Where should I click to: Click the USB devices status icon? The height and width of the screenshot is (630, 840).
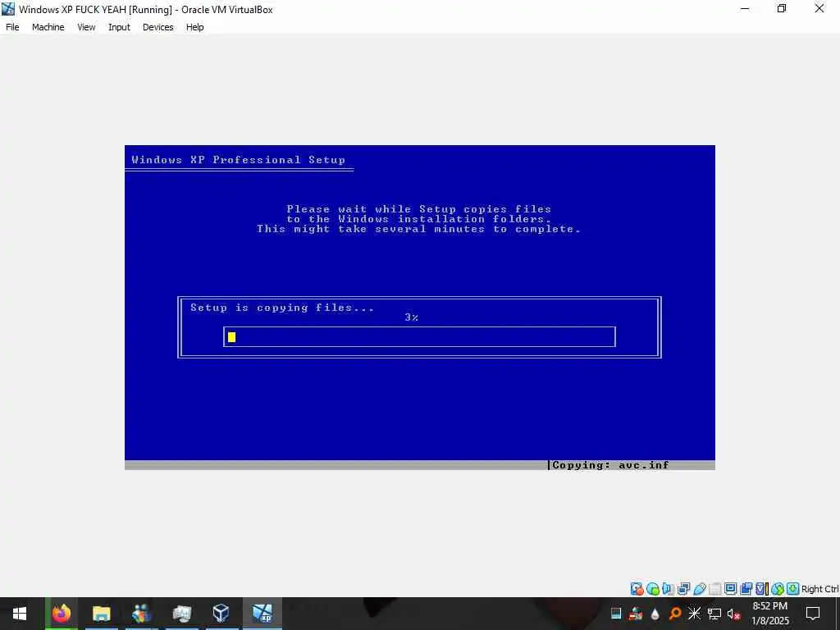point(699,589)
